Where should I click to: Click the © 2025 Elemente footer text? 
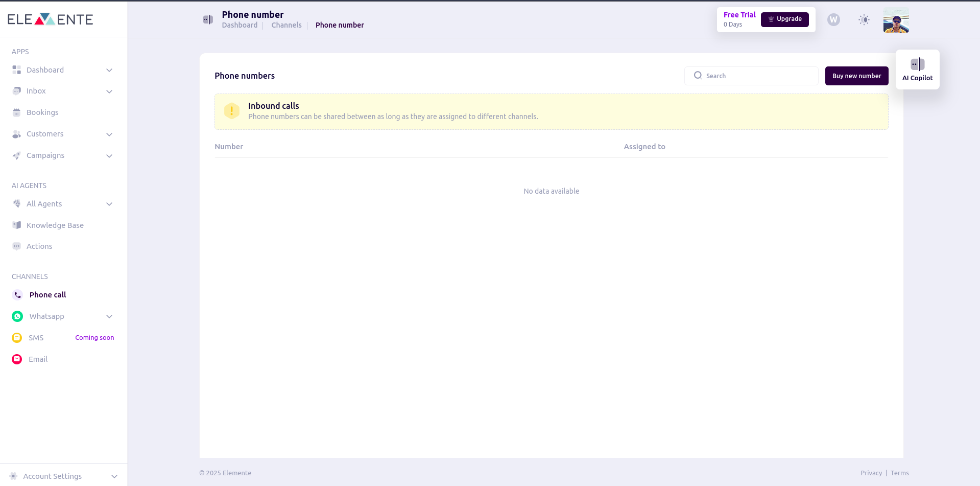pyautogui.click(x=225, y=473)
